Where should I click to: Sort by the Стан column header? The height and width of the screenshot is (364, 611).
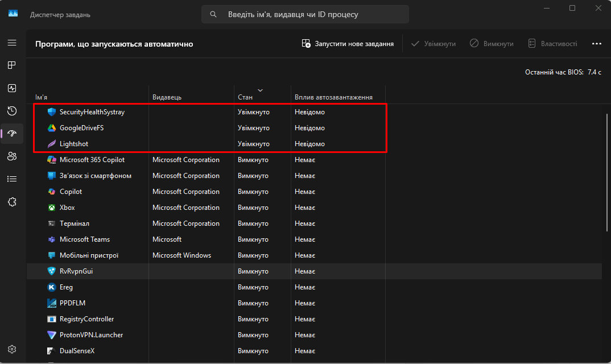click(x=245, y=97)
